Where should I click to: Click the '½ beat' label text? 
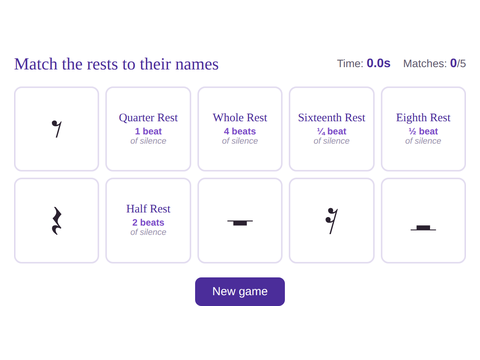point(423,131)
